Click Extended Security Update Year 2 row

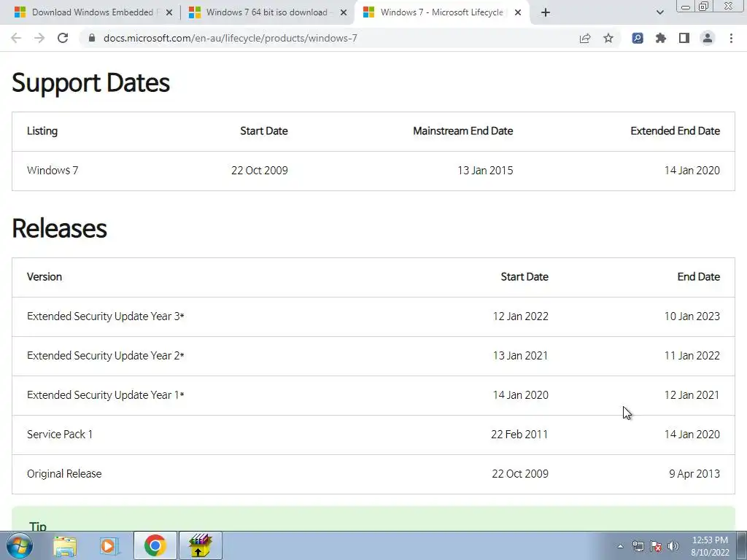click(x=373, y=356)
